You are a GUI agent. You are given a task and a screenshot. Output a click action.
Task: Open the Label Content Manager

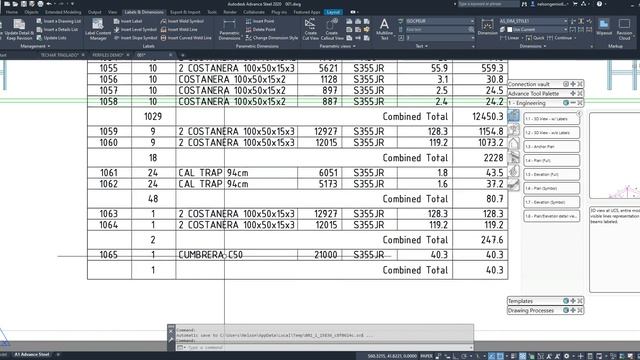click(x=98, y=29)
